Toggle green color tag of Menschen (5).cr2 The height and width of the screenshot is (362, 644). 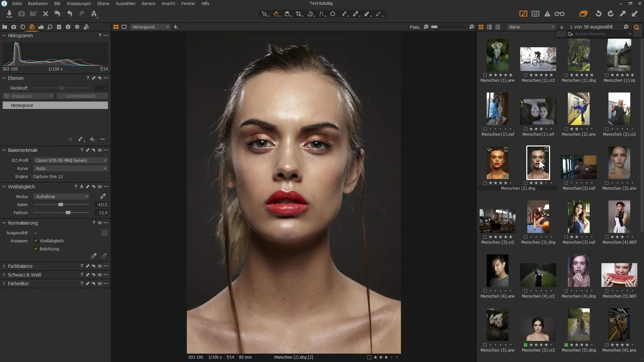click(526, 345)
